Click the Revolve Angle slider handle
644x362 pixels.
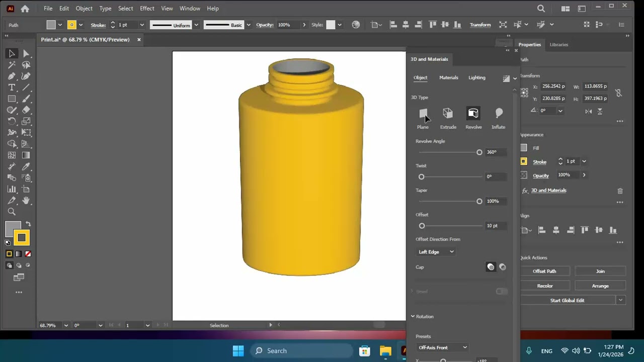[479, 152]
